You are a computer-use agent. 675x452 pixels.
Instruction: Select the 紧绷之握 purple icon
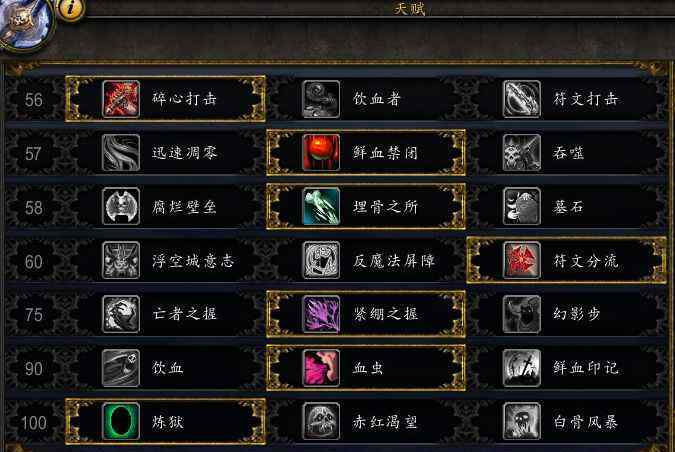tap(321, 314)
